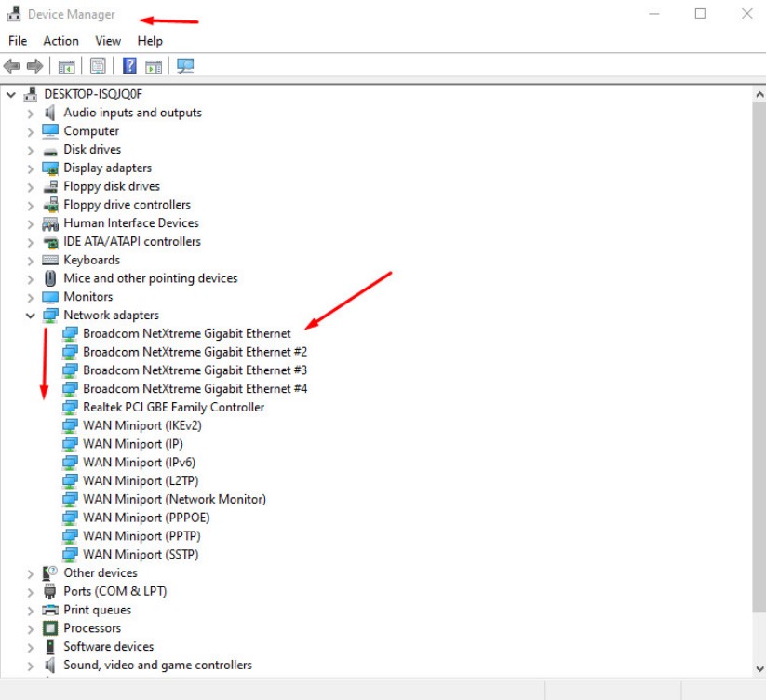Expand the Keyboards chevron
Image resolution: width=766 pixels, height=700 pixels.
point(31,261)
